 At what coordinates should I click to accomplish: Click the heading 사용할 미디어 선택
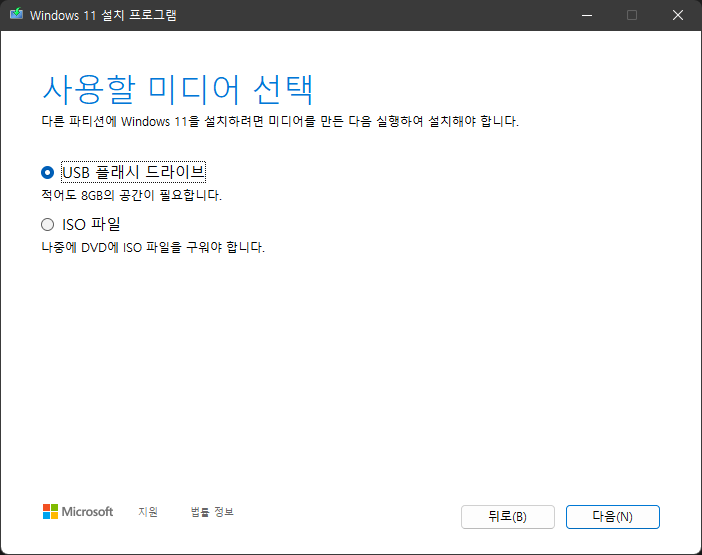pos(178,90)
